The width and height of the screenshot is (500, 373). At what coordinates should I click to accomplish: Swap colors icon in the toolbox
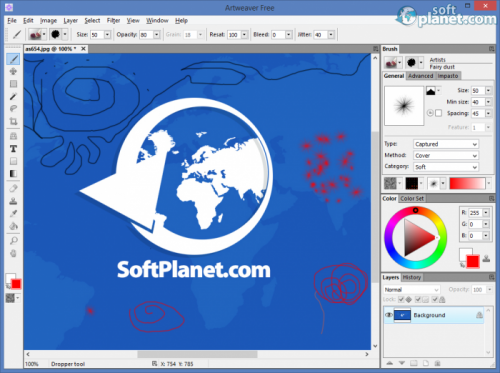(x=8, y=287)
